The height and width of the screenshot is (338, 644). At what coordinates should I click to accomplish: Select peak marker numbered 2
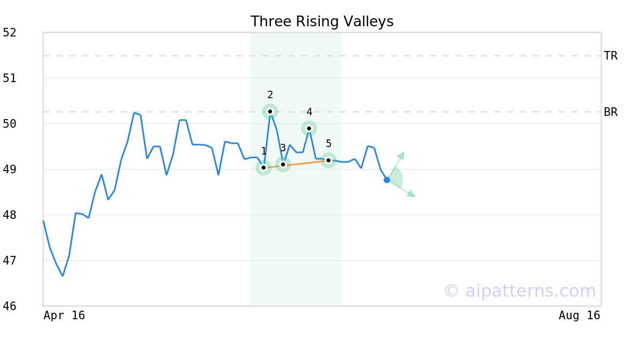click(x=270, y=112)
